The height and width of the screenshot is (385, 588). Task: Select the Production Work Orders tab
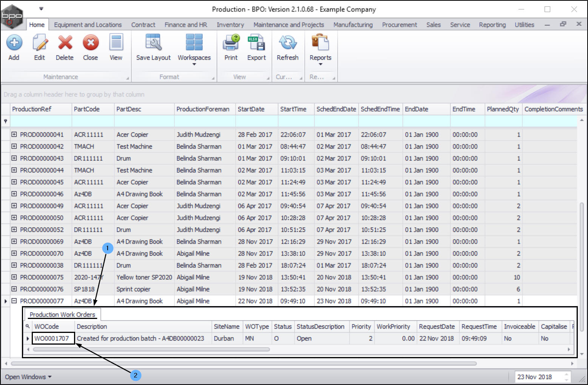(x=62, y=314)
